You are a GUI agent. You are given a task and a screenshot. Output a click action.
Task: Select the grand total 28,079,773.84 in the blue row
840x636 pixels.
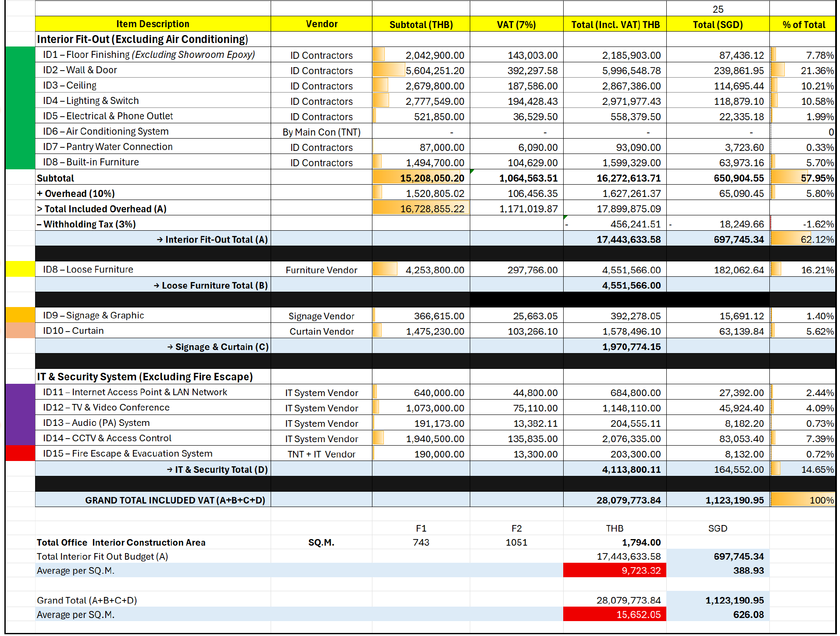click(615, 500)
